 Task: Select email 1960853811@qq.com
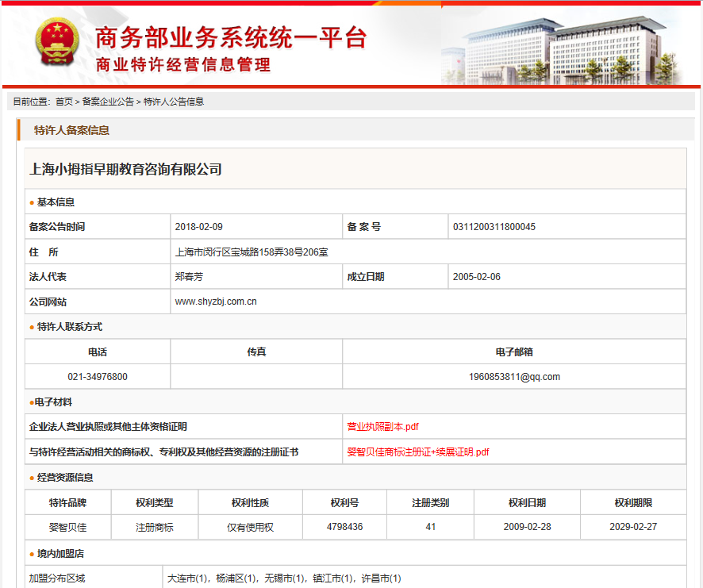click(514, 377)
